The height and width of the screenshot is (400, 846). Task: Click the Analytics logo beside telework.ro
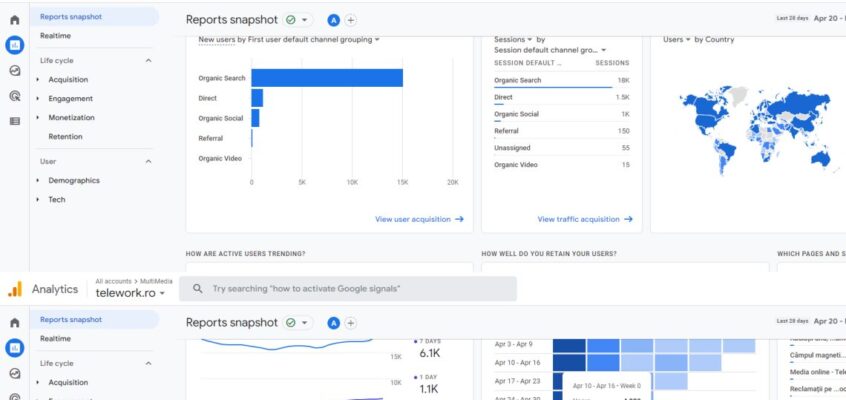pos(15,289)
